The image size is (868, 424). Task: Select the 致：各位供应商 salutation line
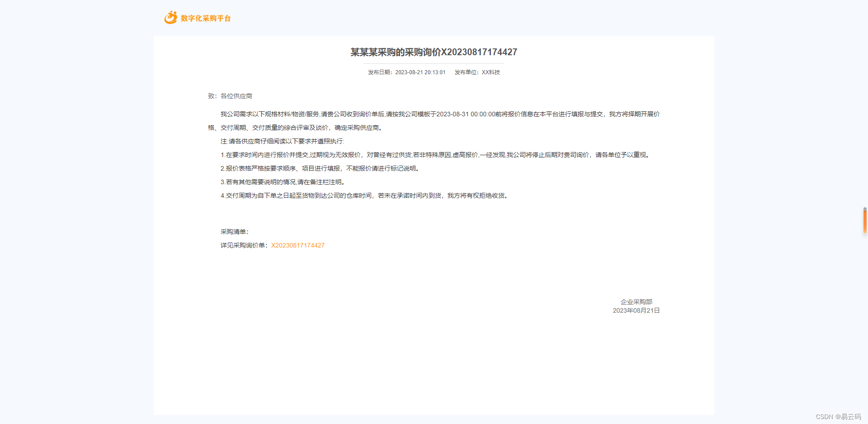point(230,95)
